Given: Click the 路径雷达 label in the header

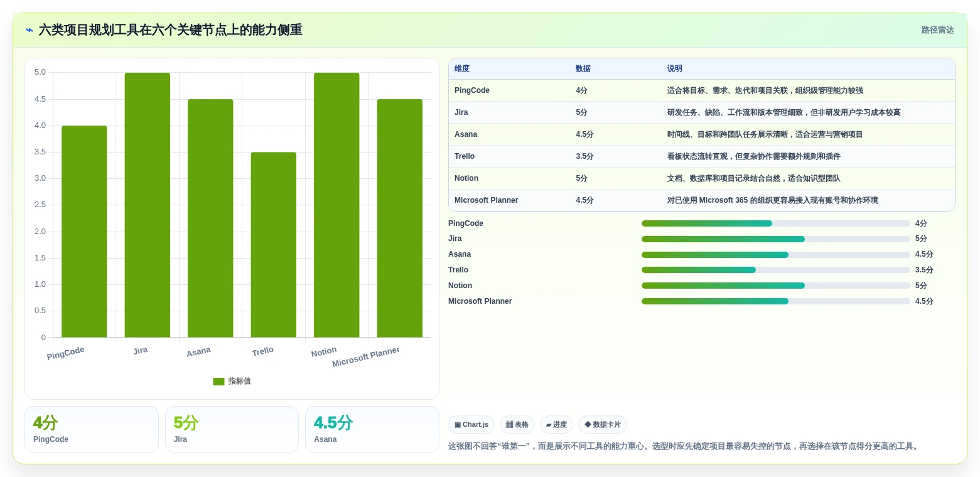Looking at the screenshot, I should 937,30.
